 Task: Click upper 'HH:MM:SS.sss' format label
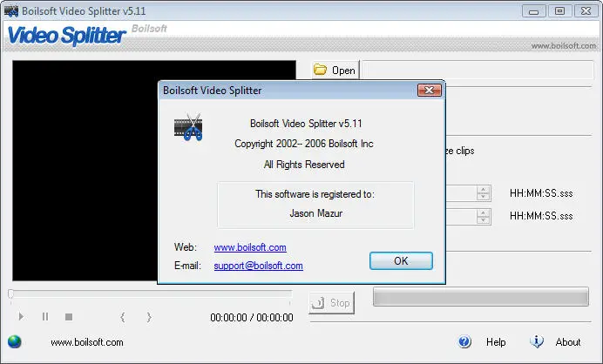[541, 193]
